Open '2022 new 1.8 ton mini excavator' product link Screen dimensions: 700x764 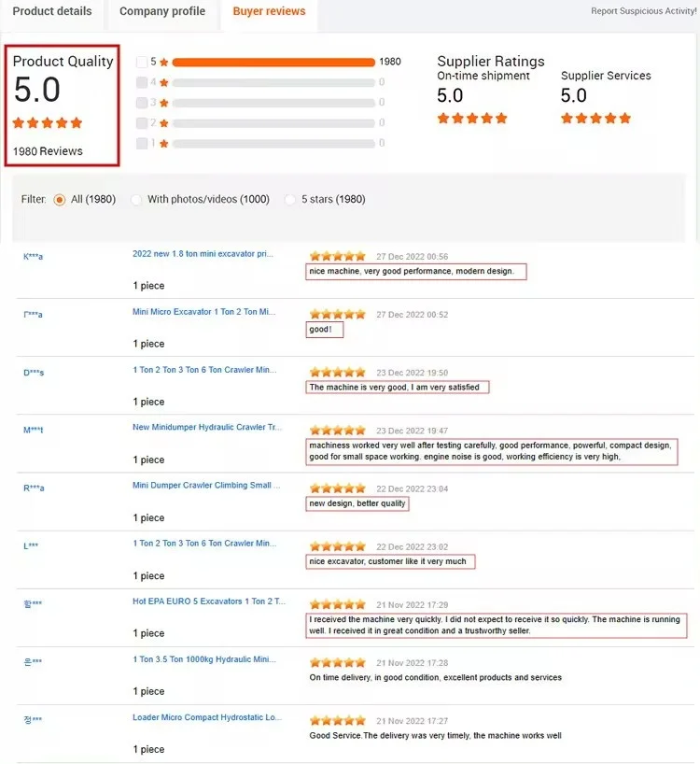(203, 253)
